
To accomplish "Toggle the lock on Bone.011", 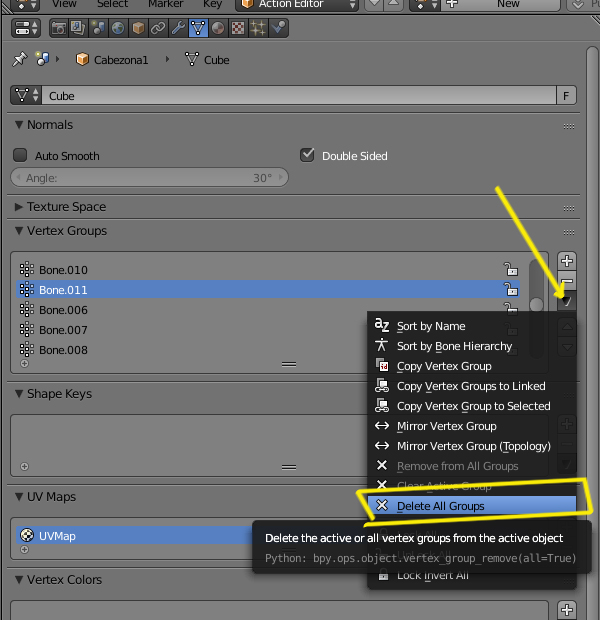I will tap(511, 289).
